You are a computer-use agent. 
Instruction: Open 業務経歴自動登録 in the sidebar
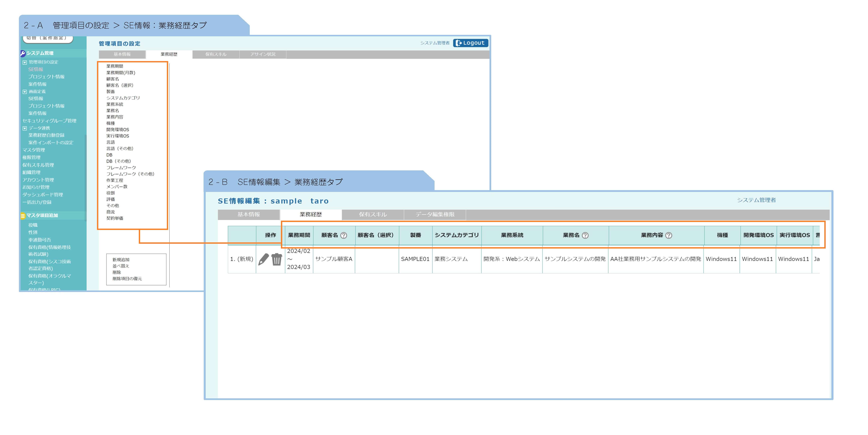tap(46, 135)
